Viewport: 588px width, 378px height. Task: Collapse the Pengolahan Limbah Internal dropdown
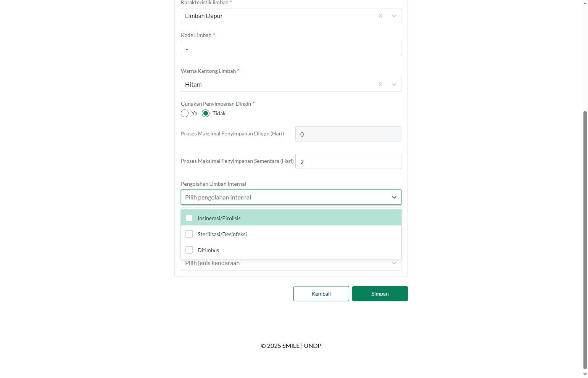(x=394, y=197)
